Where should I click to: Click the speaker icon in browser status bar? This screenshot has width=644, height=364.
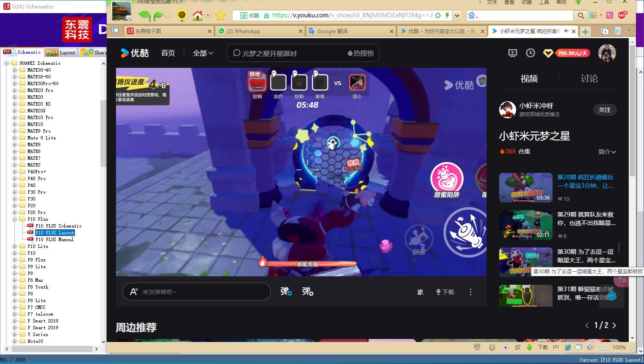point(590,347)
